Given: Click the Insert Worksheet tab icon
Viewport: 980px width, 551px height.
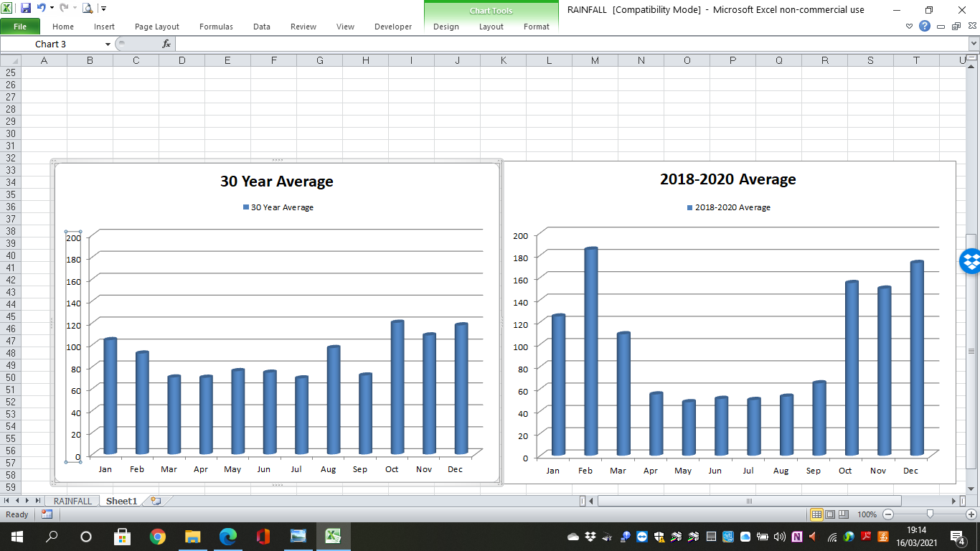Looking at the screenshot, I should pos(156,501).
